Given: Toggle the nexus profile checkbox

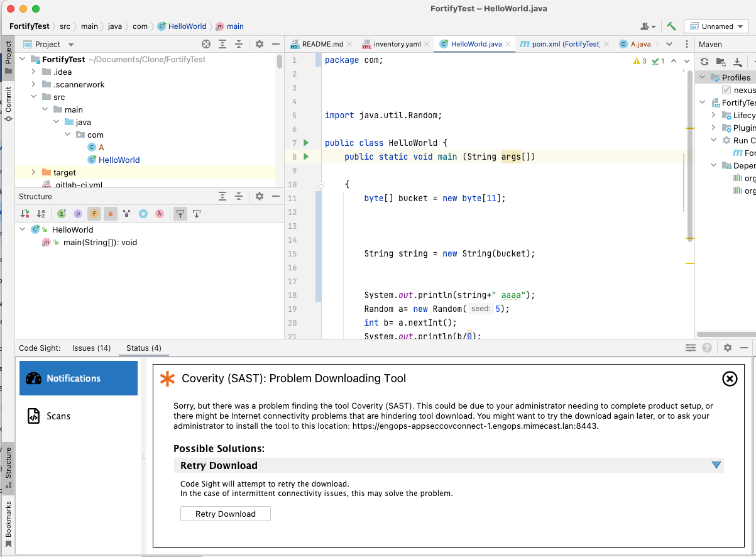Looking at the screenshot, I should 726,90.
